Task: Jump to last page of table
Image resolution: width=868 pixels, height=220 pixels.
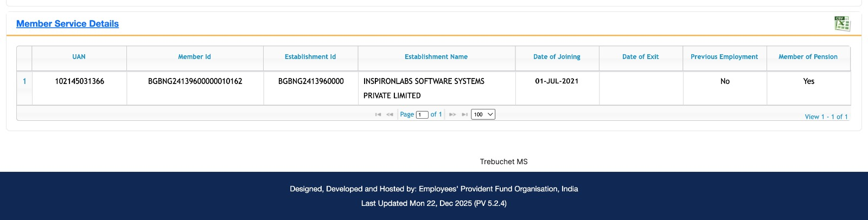Action: (464, 114)
